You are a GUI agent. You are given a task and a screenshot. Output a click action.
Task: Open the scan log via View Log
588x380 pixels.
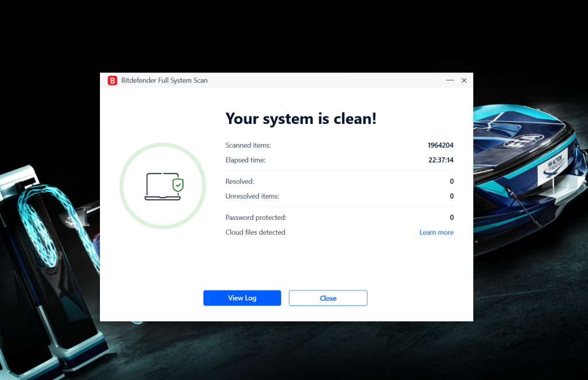[242, 298]
